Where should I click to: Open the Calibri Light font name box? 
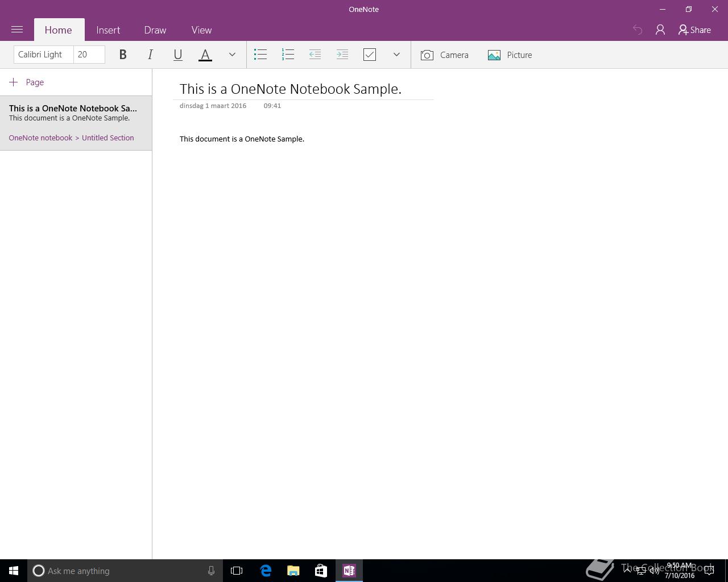[43, 55]
